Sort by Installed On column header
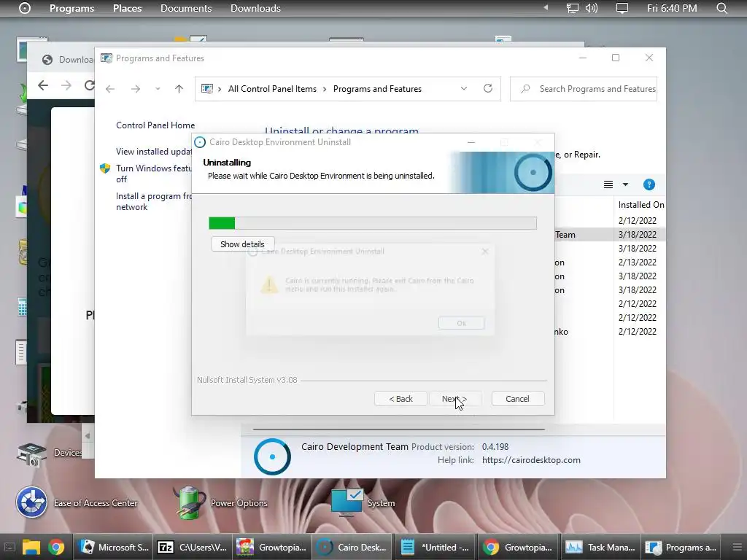The height and width of the screenshot is (560, 747). 640,205
